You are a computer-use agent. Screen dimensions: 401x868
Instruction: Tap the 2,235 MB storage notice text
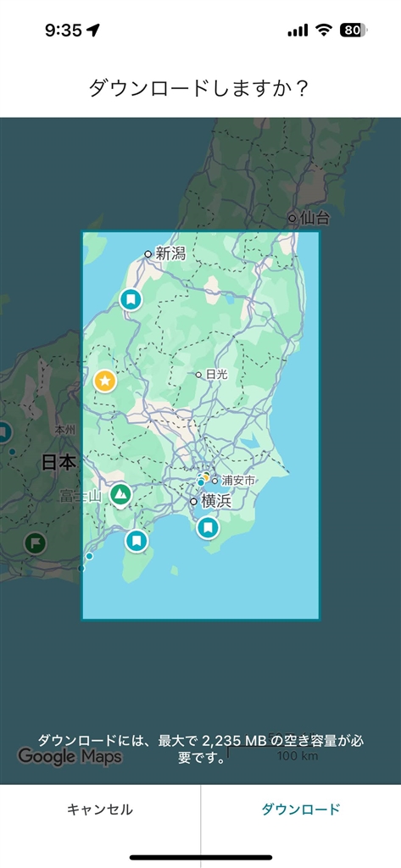click(x=200, y=748)
